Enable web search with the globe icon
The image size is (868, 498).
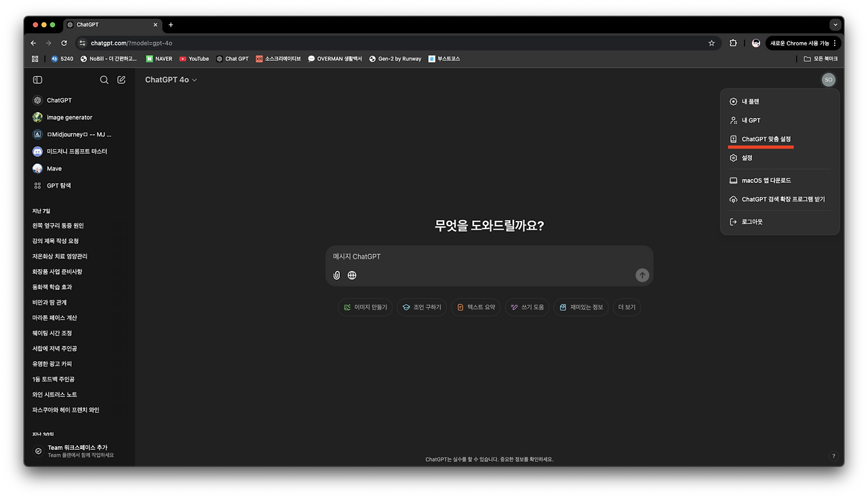pos(352,275)
